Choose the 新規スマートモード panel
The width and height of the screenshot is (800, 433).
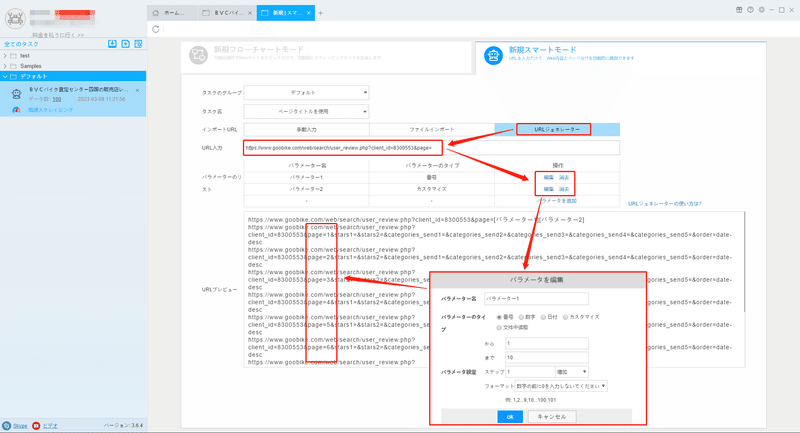pos(621,57)
